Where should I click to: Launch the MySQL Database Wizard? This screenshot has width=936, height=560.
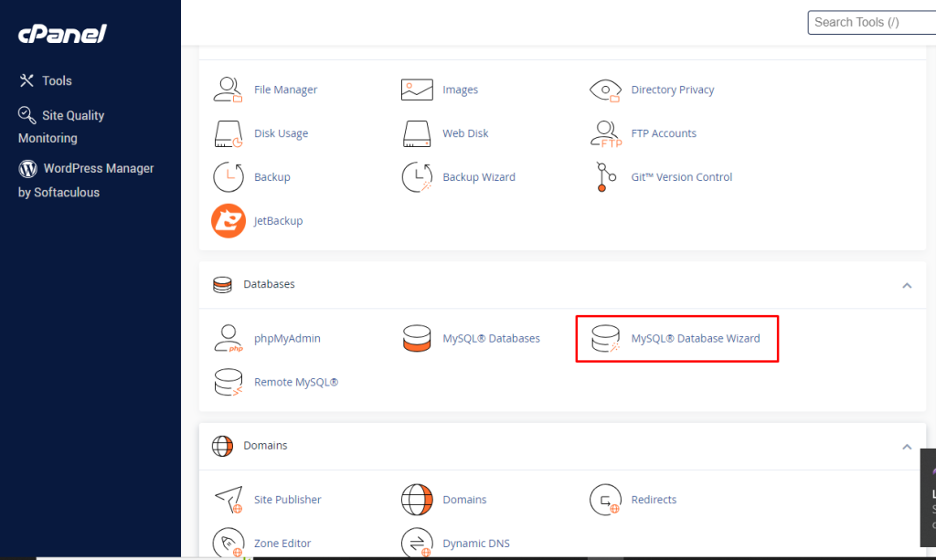point(676,338)
